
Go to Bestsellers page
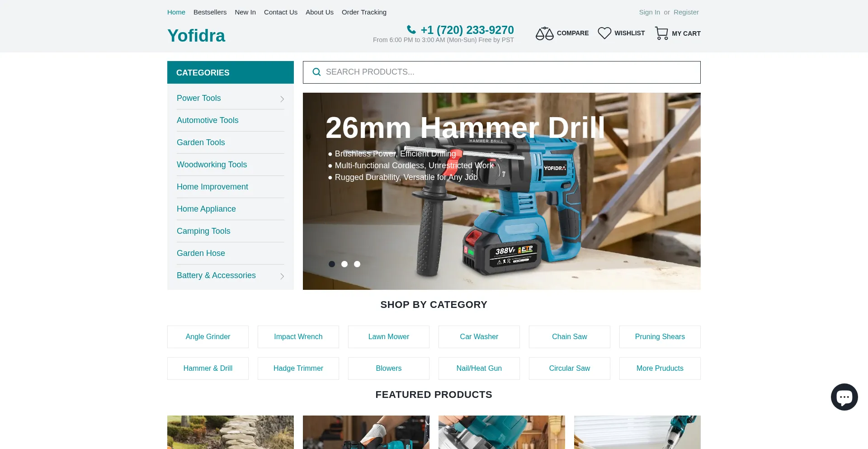pyautogui.click(x=210, y=12)
